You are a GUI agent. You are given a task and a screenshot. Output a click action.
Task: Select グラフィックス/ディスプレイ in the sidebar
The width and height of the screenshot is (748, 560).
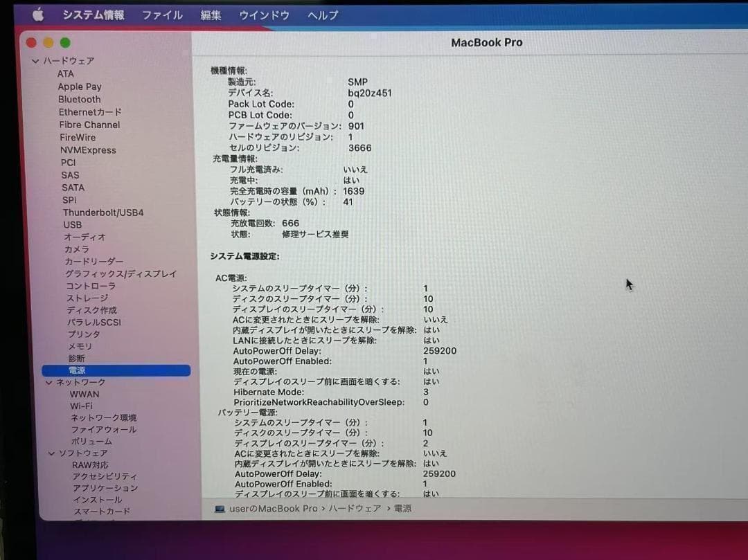pyautogui.click(x=121, y=273)
